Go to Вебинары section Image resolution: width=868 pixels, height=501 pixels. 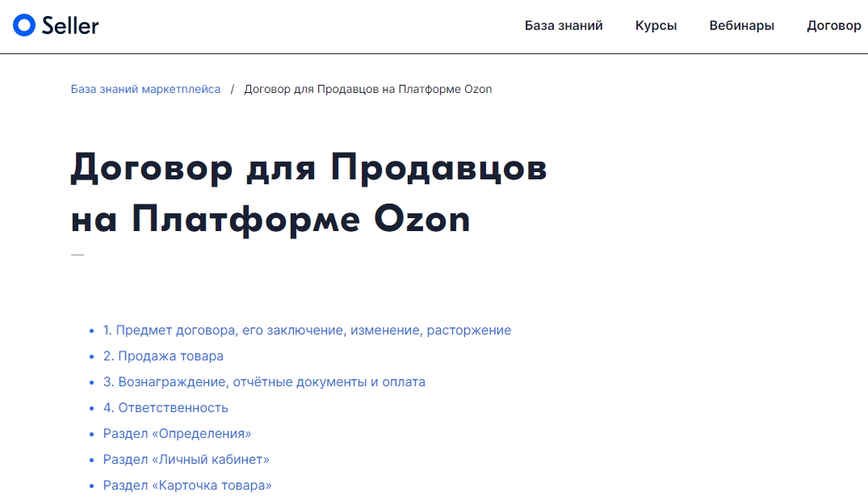(742, 26)
